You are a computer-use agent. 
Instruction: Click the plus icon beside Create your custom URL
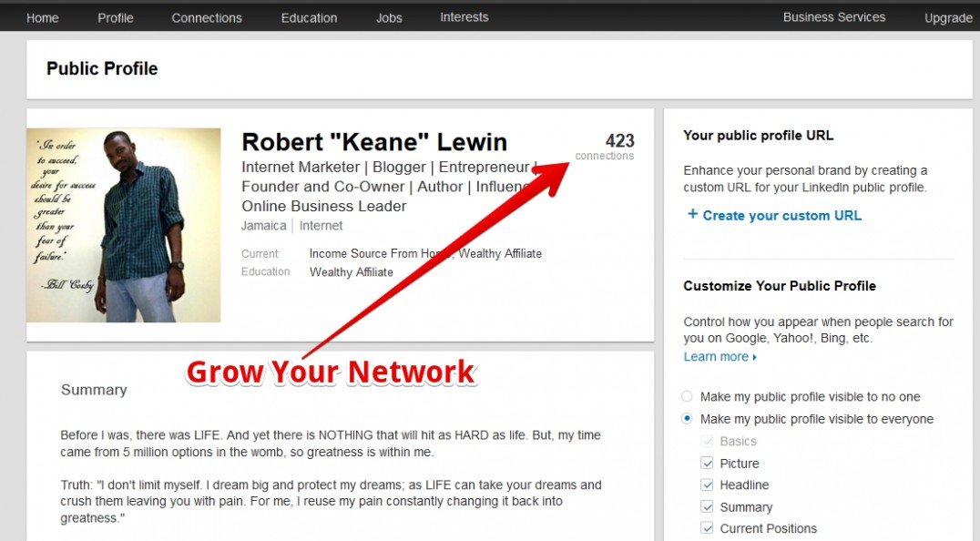[x=692, y=214]
